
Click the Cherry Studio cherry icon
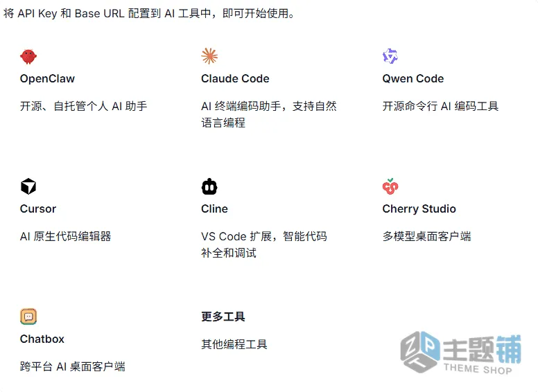pos(390,186)
